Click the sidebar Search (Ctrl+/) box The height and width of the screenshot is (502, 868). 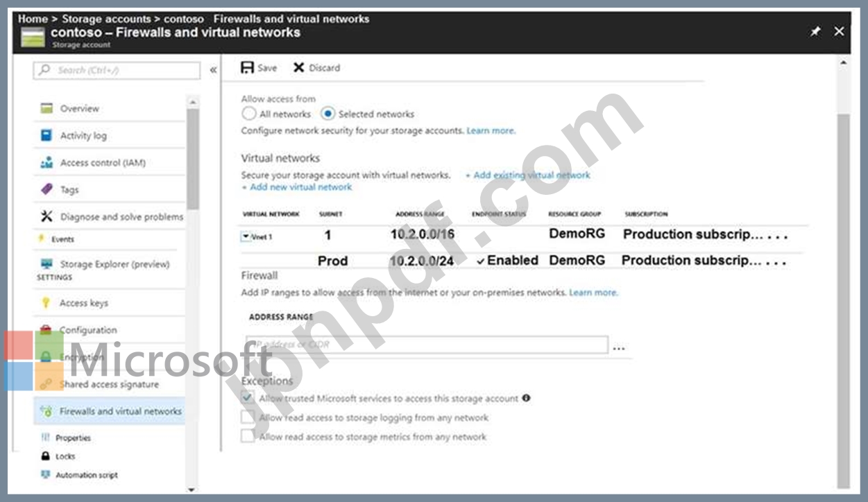117,70
